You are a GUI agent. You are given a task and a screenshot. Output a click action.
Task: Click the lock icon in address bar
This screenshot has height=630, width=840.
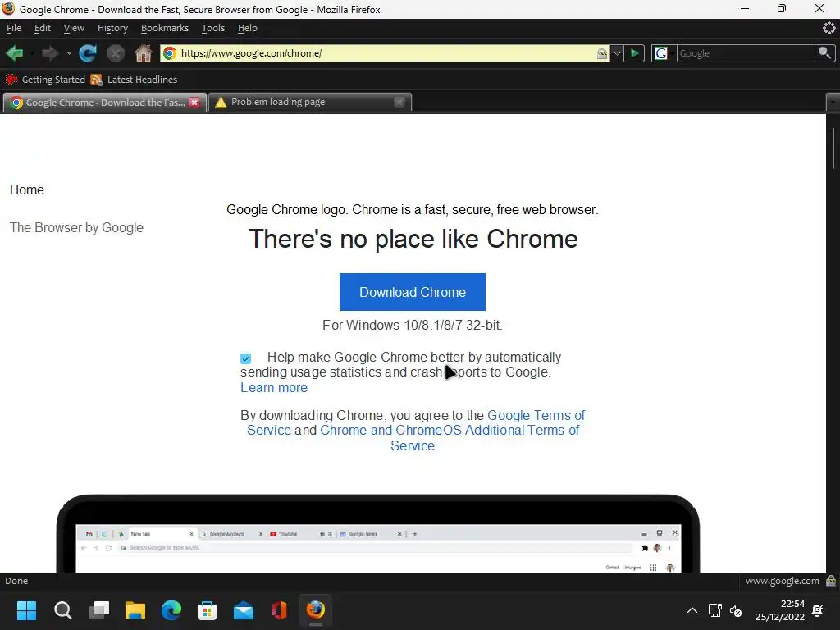click(602, 53)
